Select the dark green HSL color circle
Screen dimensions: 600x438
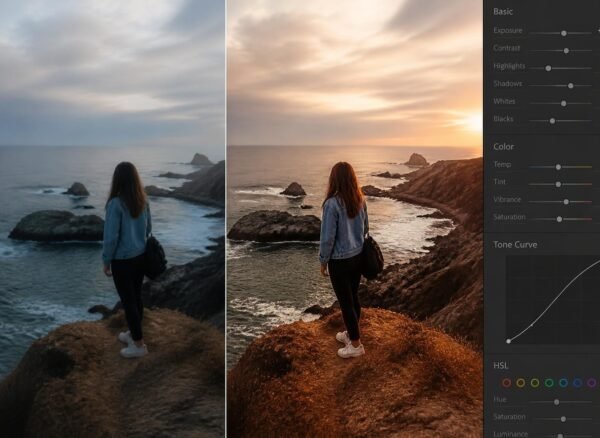tap(549, 383)
